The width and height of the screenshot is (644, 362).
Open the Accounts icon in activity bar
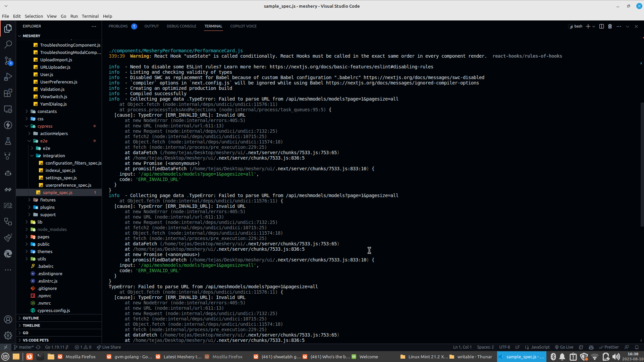click(8, 319)
